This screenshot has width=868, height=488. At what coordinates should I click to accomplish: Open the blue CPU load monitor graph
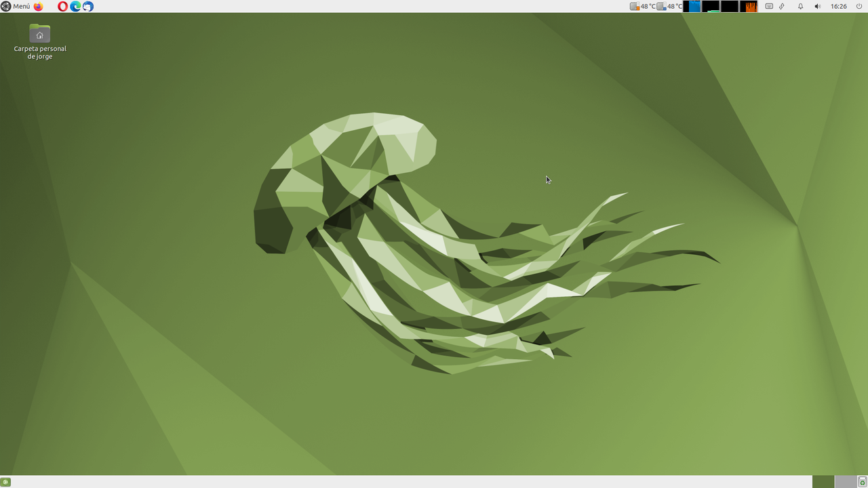(692, 6)
